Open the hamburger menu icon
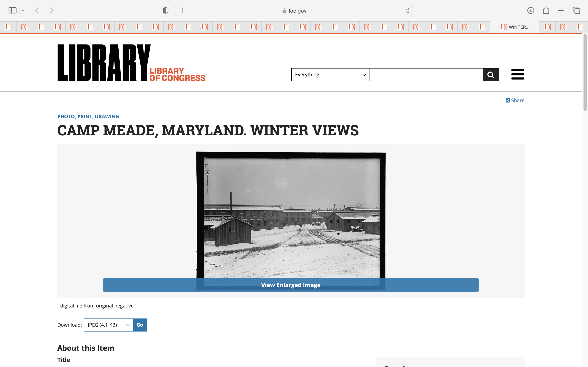Screen dimensions: 588x367 coord(518,74)
